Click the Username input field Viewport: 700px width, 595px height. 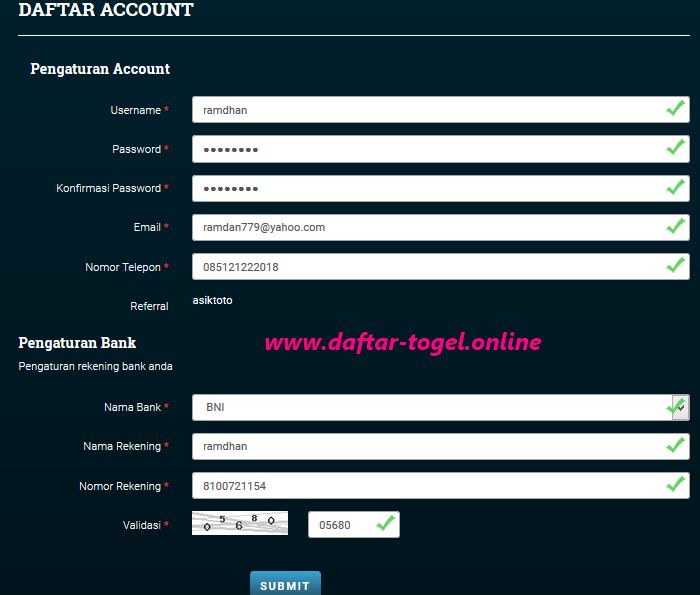click(441, 110)
